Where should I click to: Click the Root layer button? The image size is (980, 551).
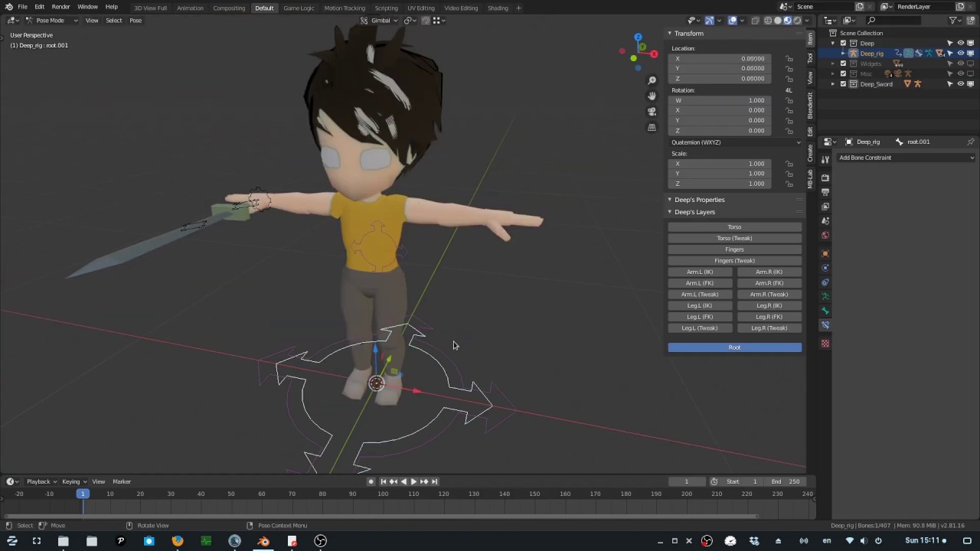tap(734, 347)
